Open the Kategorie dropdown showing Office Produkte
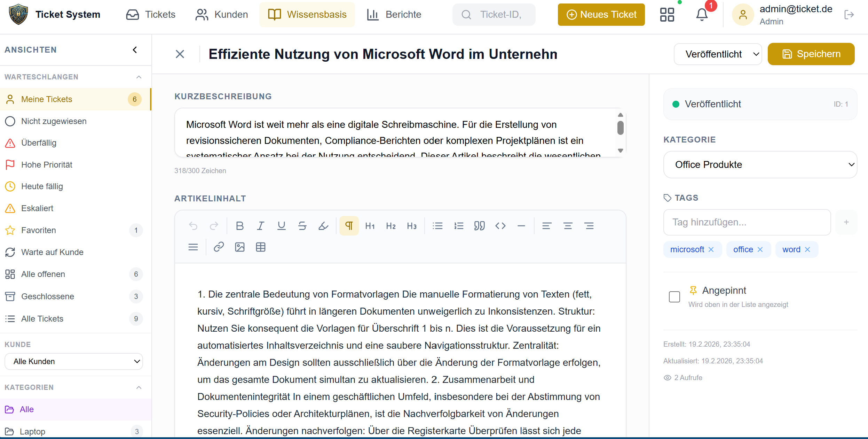Screen dimensions: 868x439 (x=759, y=164)
